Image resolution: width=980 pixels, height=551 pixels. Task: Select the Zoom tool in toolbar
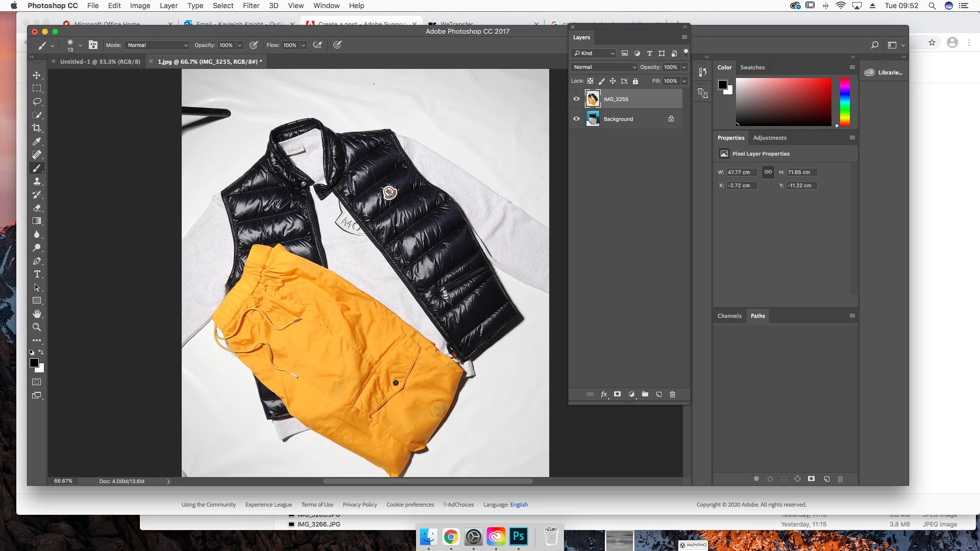37,328
